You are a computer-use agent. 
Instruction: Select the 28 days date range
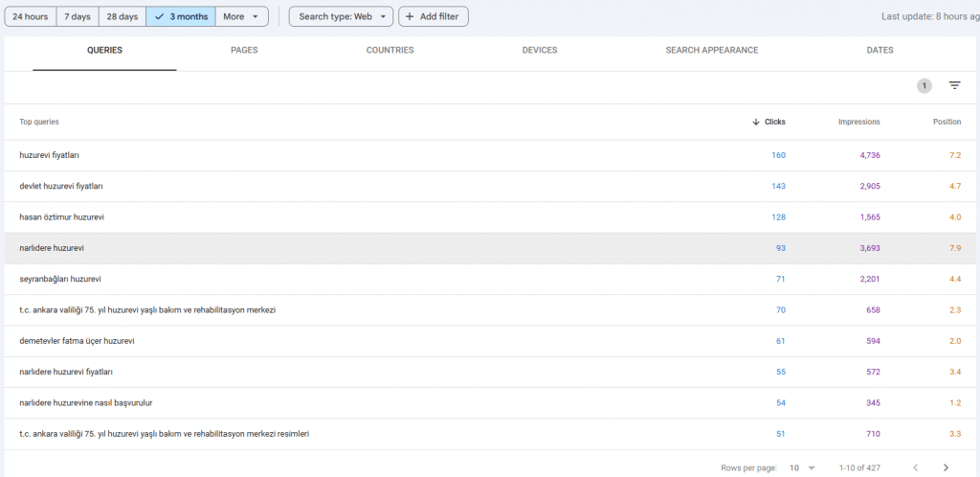[x=122, y=17]
